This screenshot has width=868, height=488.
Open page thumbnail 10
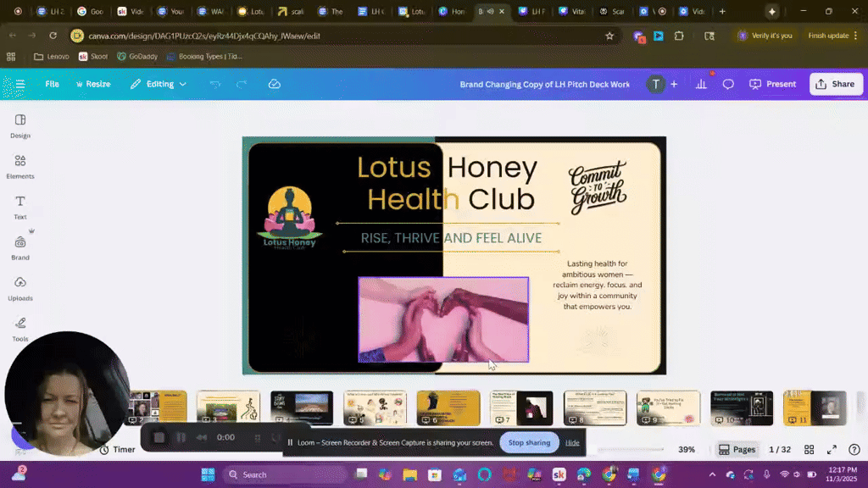[742, 408]
